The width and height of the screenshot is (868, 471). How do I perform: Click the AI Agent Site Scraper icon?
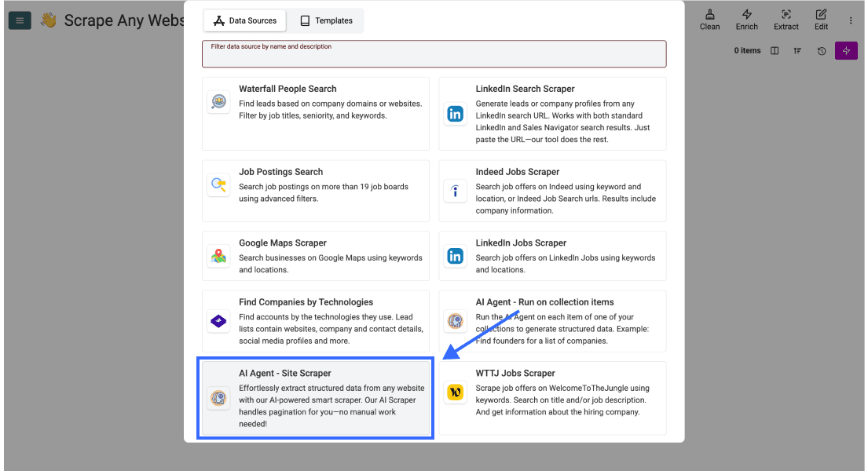(x=218, y=398)
